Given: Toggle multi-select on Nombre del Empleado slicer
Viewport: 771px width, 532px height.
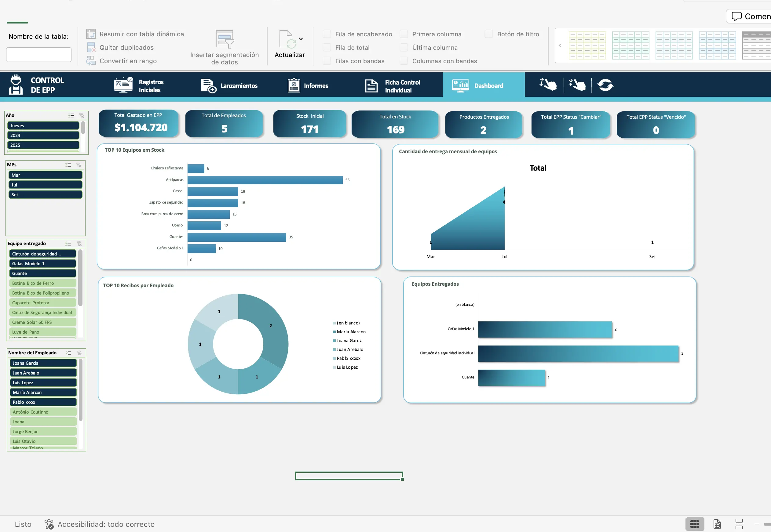Looking at the screenshot, I should (69, 353).
